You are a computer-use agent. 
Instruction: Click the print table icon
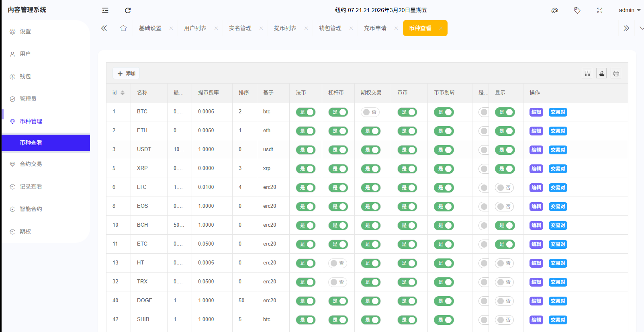(x=616, y=73)
